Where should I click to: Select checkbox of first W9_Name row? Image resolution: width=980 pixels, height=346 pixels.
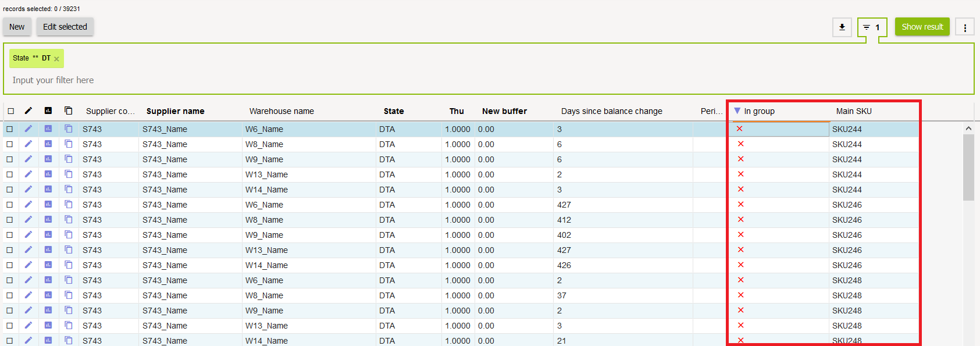(10, 159)
